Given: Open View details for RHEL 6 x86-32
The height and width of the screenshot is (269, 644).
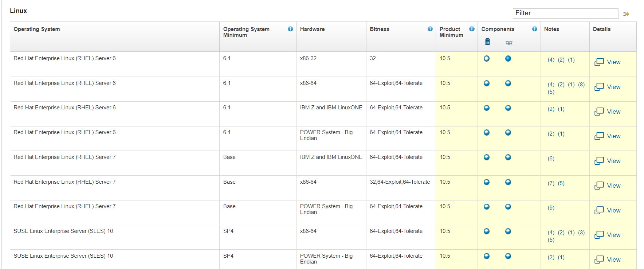Looking at the screenshot, I should (x=608, y=62).
